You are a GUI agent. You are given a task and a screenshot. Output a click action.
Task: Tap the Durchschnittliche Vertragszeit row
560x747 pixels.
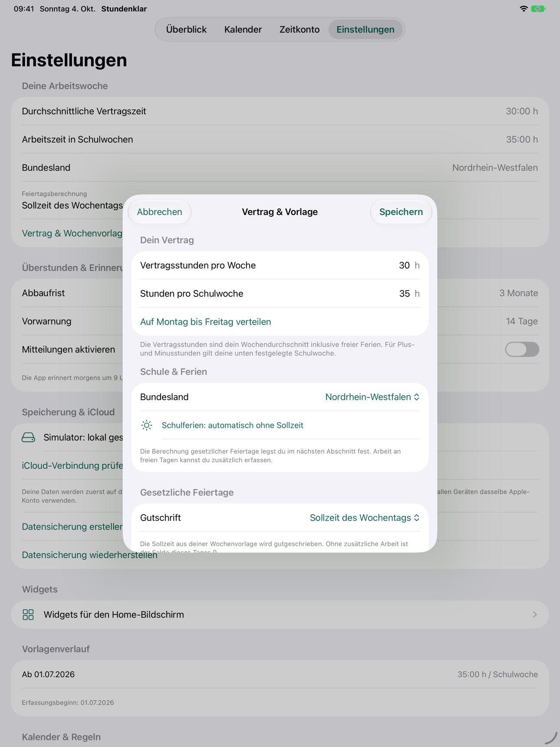[280, 111]
